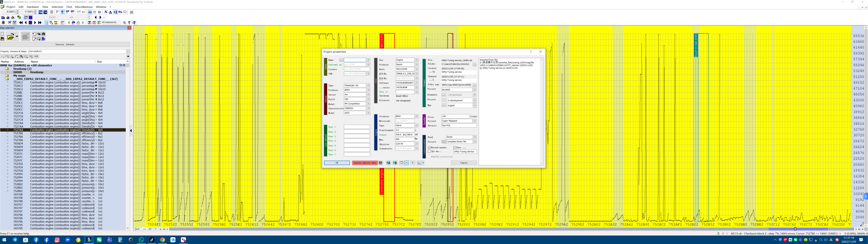Open WeChat from the taskbar

pyautogui.click(x=99, y=240)
